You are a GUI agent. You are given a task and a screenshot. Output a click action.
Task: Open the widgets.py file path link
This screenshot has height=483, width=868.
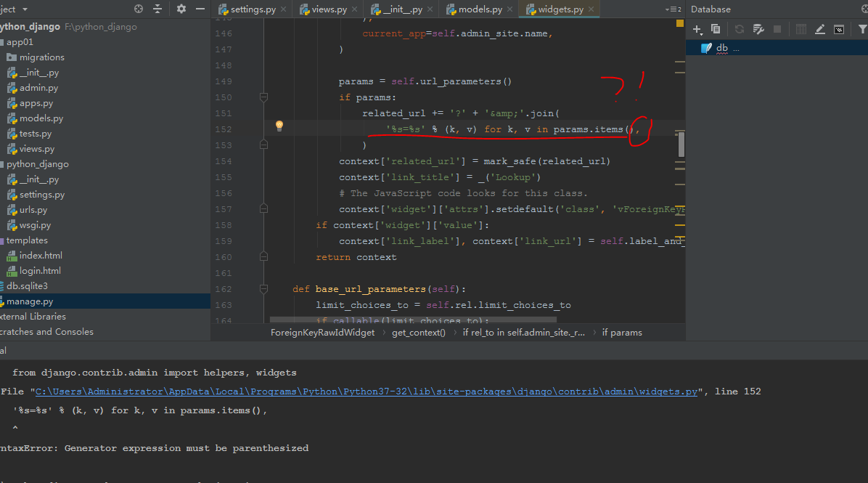coord(367,391)
